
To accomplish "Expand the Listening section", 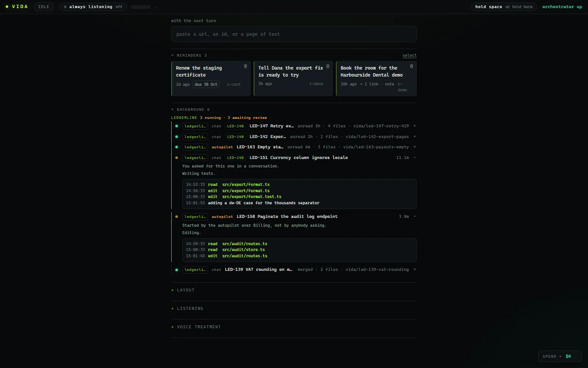I will (x=187, y=309).
